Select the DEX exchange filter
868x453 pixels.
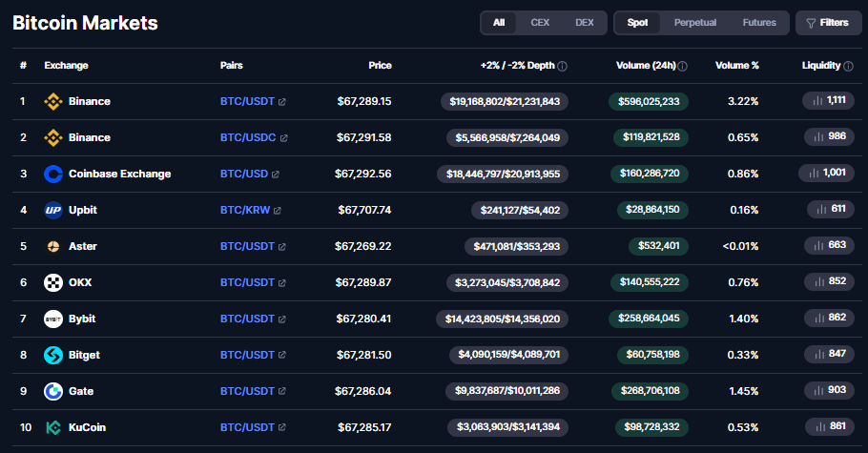(584, 22)
